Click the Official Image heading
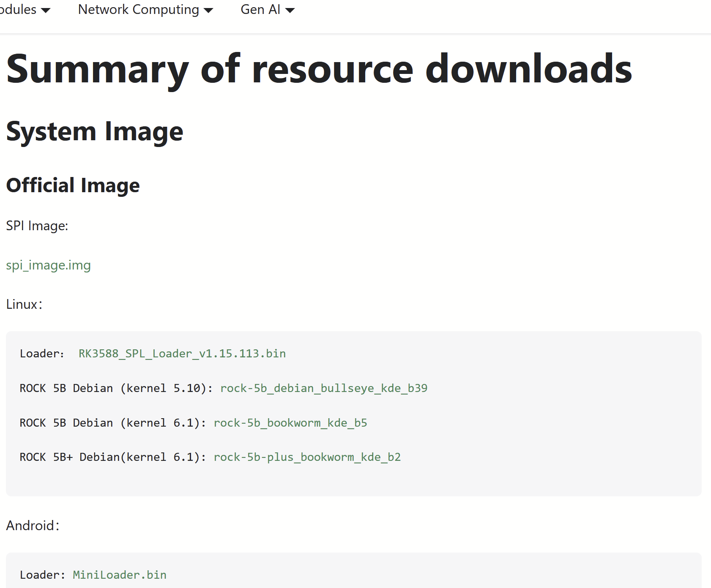 coord(73,185)
